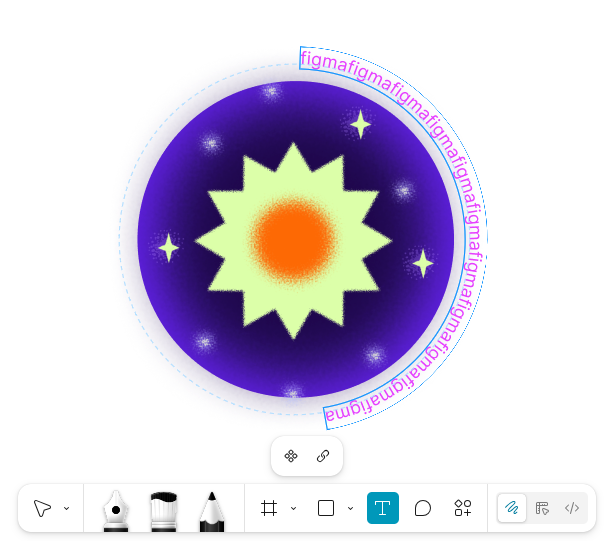
Task: Open the Move tool options chevron
Action: pos(67,508)
